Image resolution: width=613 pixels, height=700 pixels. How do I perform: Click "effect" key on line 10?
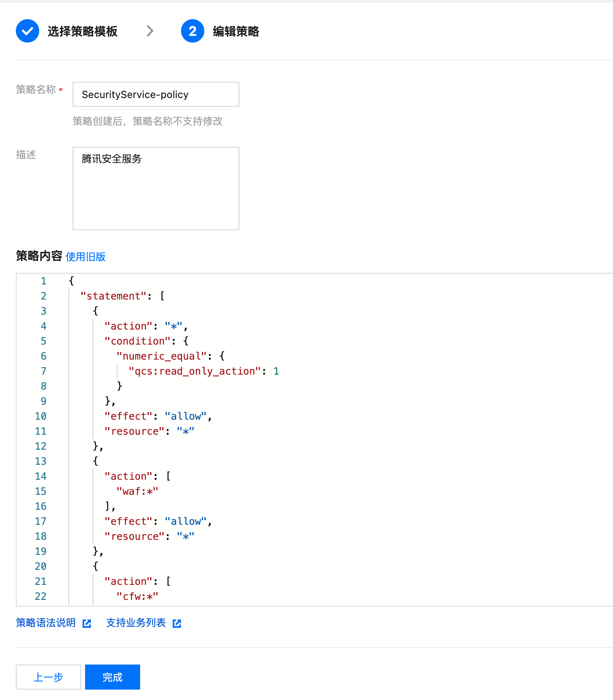tap(129, 416)
